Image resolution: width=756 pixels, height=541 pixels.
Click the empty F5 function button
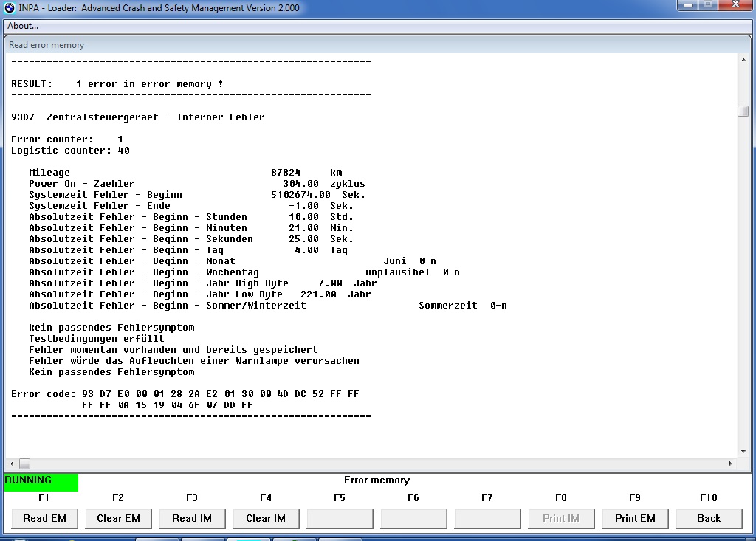[x=340, y=518]
